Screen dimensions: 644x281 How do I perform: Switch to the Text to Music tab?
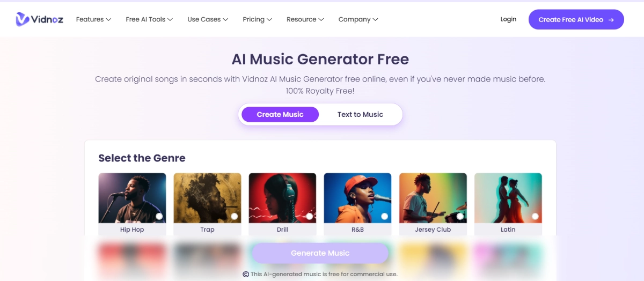(x=360, y=114)
